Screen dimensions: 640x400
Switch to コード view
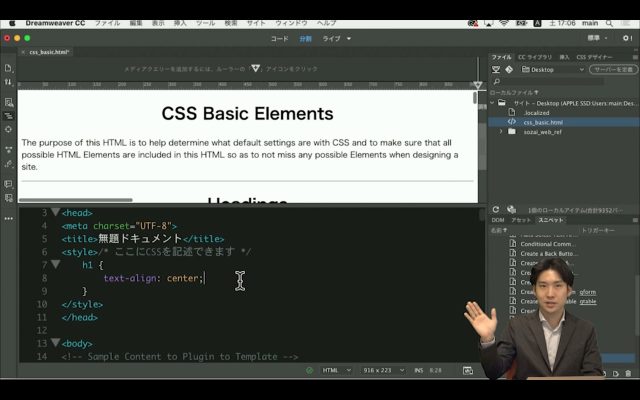[x=279, y=38]
